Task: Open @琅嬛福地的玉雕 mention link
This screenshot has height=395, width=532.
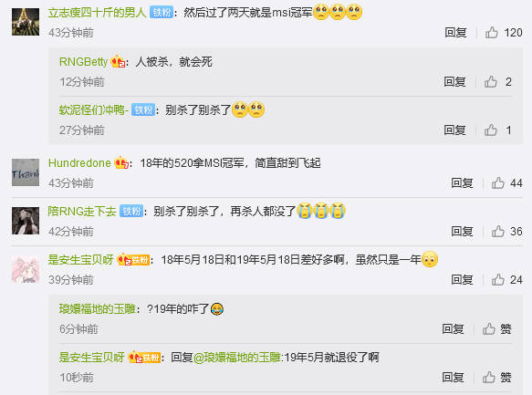Action: click(237, 358)
